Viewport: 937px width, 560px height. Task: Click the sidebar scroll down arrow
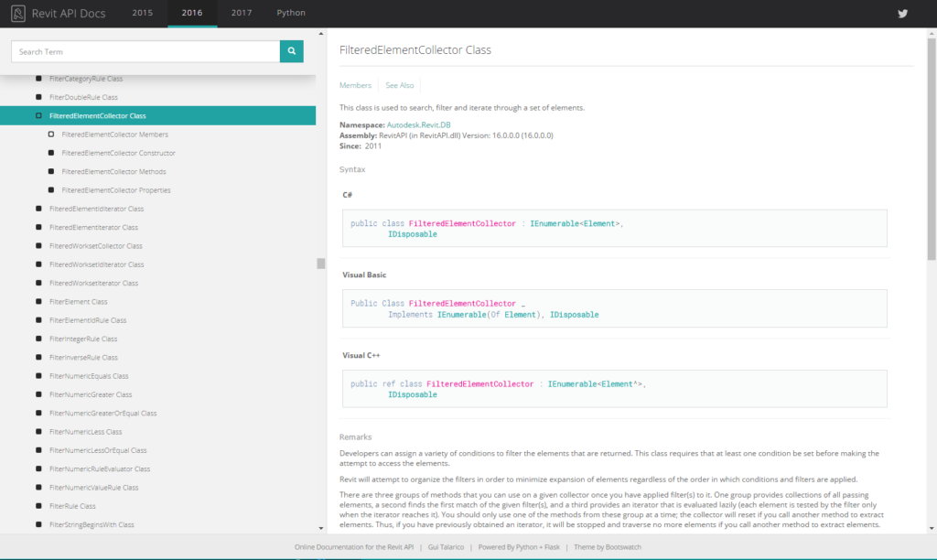tap(321, 528)
